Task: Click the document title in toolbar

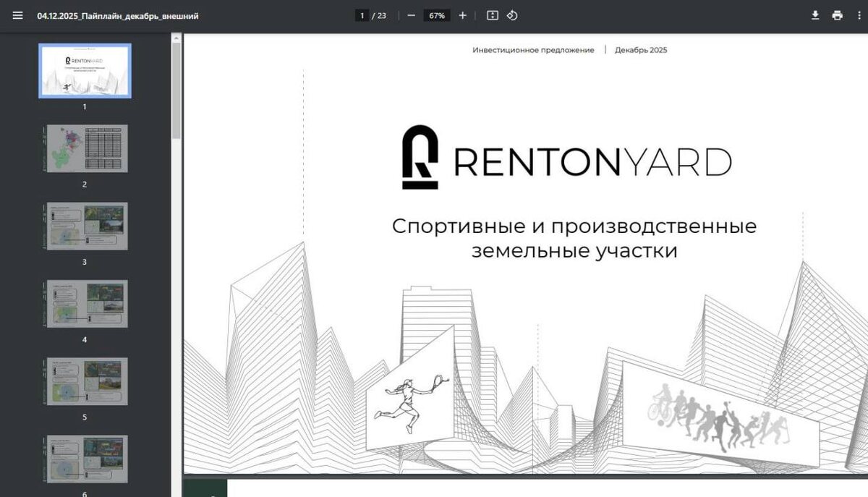Action: point(118,16)
